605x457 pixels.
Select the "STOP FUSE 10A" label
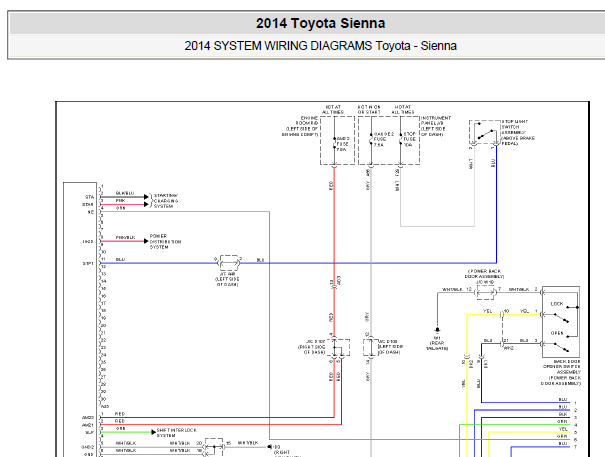pyautogui.click(x=409, y=139)
